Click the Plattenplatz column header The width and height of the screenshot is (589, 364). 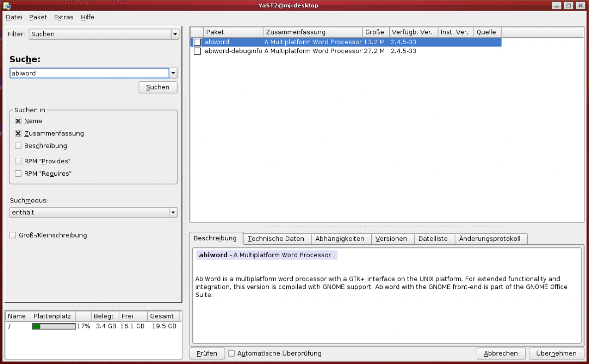coord(53,316)
